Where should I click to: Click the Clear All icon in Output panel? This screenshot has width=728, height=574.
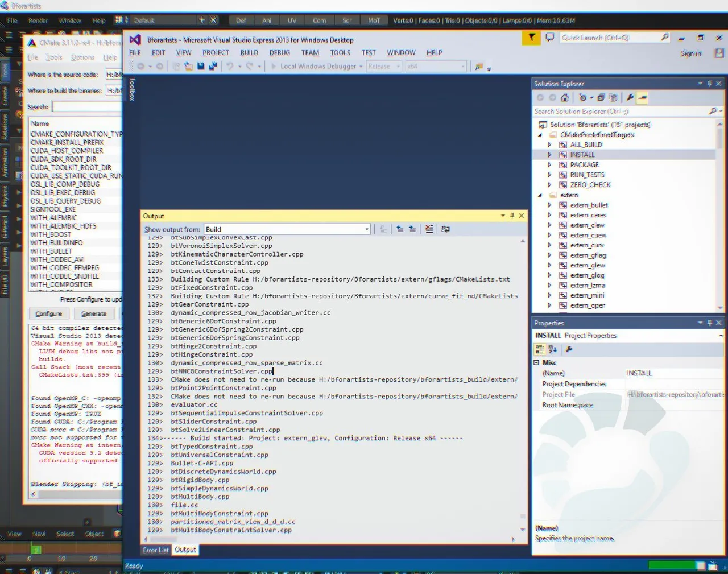429,229
